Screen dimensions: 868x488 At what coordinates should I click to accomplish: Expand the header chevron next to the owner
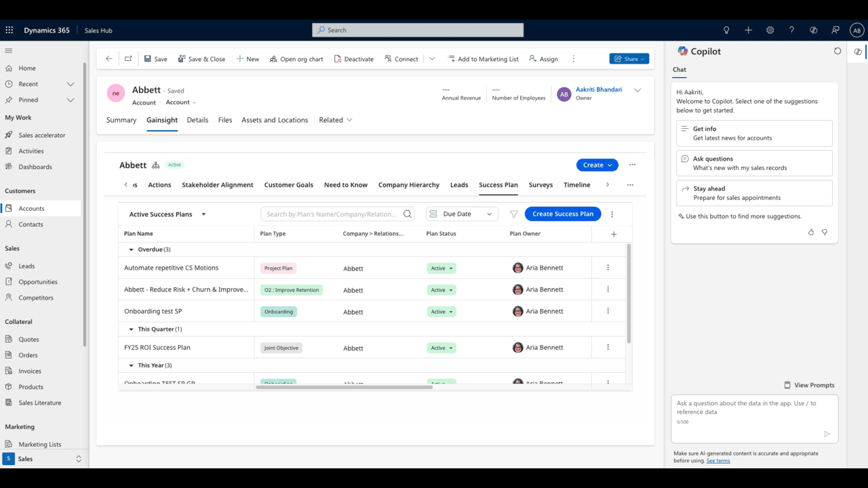[x=637, y=90]
